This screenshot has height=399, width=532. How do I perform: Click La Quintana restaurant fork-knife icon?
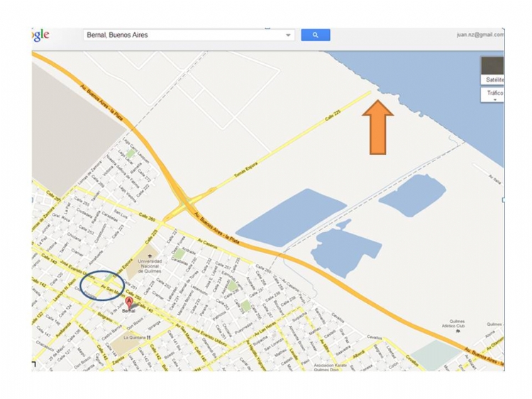(x=148, y=337)
